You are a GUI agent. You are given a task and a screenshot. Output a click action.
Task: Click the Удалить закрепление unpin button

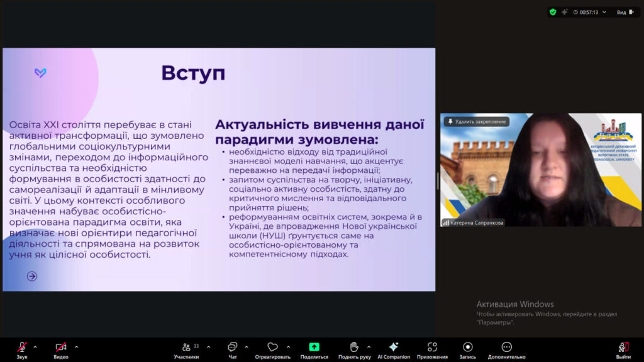click(x=477, y=122)
